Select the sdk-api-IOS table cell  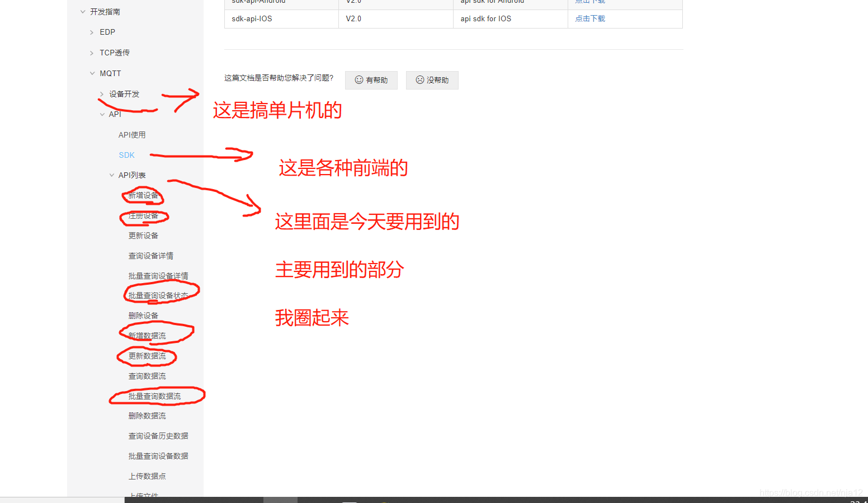281,19
